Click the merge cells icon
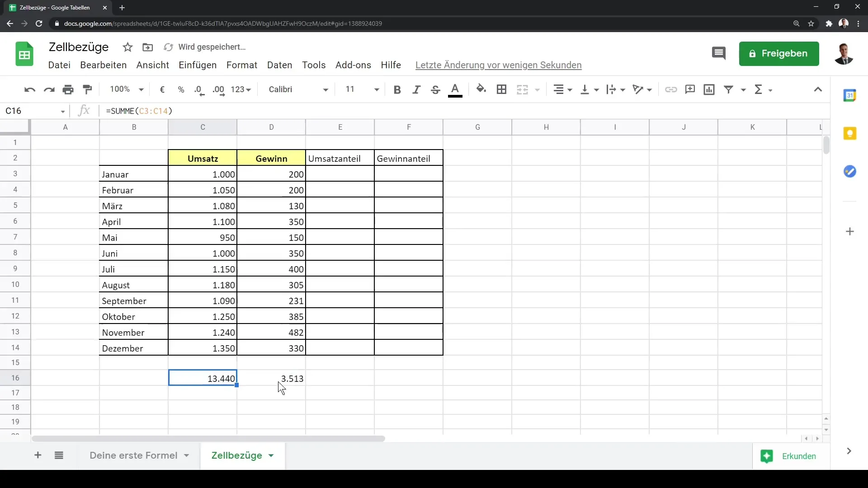This screenshot has height=488, width=868. [x=523, y=89]
